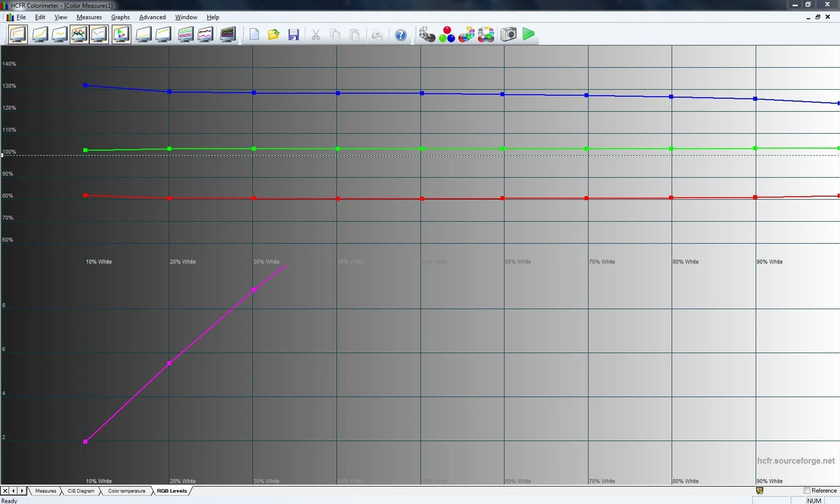840x504 pixels.
Task: Enable the Reference checkbox
Action: (x=807, y=490)
